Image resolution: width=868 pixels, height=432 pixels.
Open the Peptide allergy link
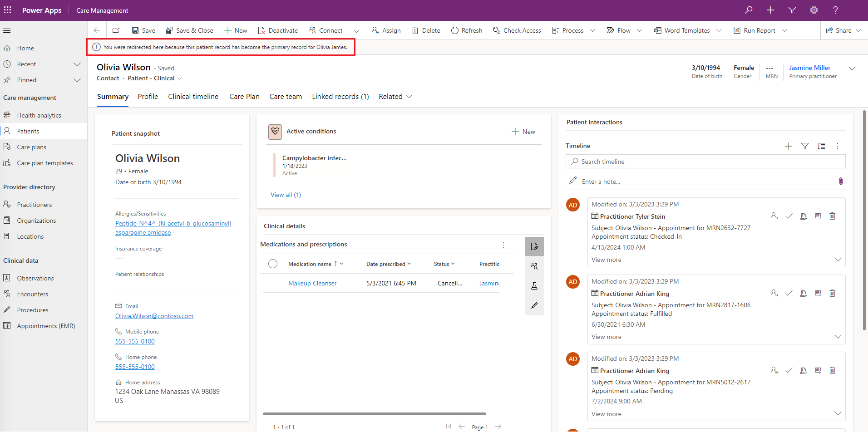click(x=173, y=228)
